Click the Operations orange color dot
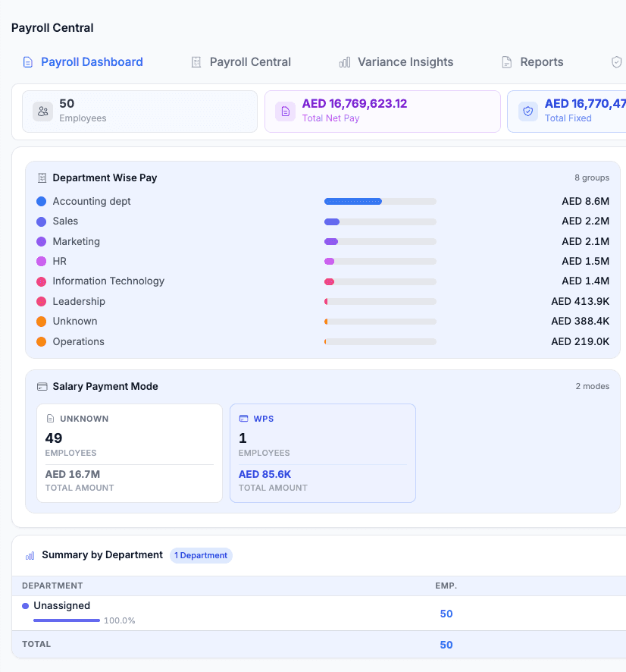626x672 pixels. point(42,341)
